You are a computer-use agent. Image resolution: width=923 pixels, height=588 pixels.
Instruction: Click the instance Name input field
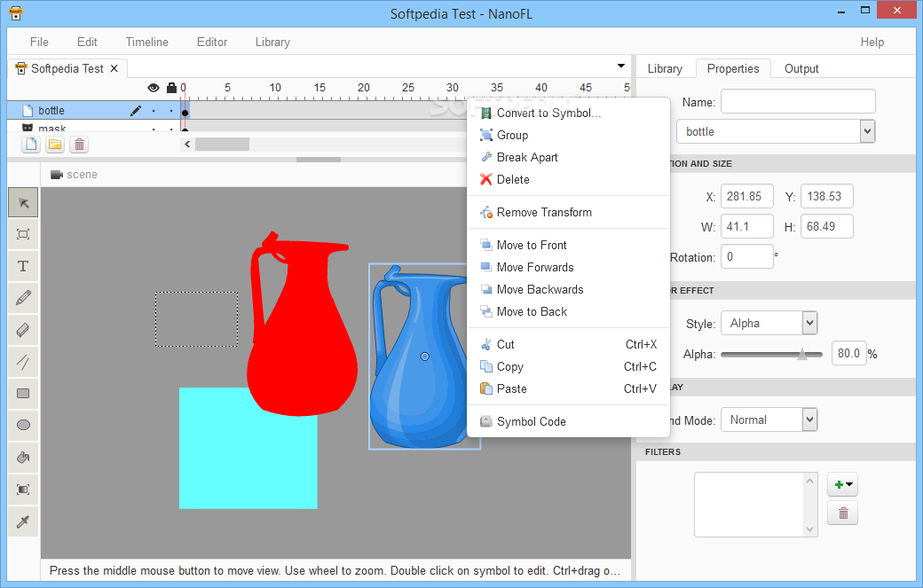[x=798, y=101]
